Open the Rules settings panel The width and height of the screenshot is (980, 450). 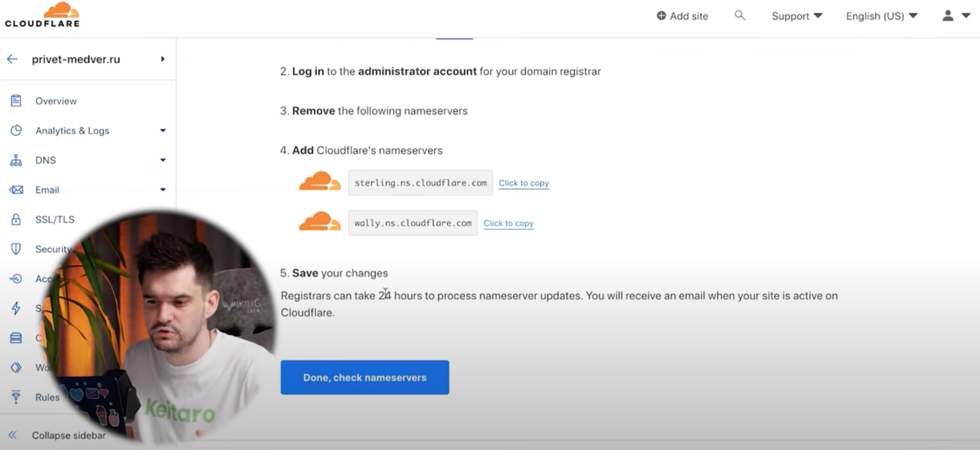pos(47,397)
